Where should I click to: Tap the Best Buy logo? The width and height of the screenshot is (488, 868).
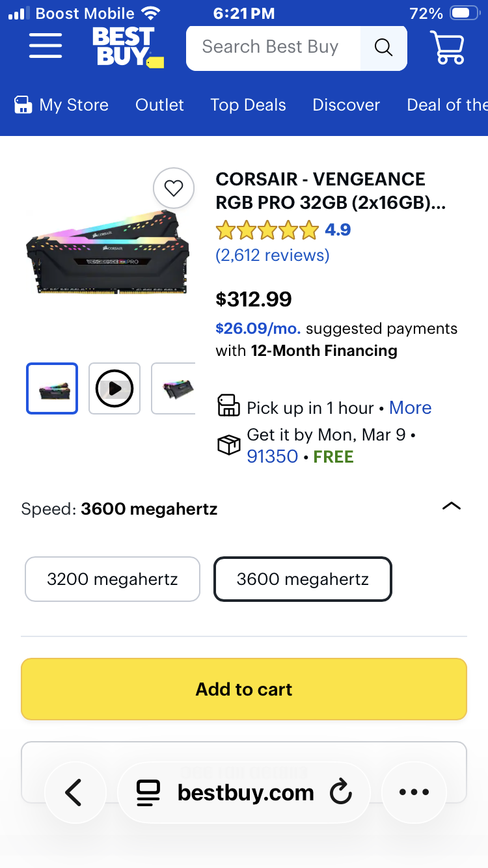point(127,47)
